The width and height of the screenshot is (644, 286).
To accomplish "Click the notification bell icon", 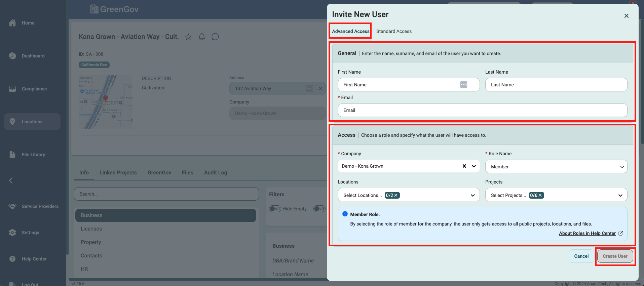I will click(202, 37).
